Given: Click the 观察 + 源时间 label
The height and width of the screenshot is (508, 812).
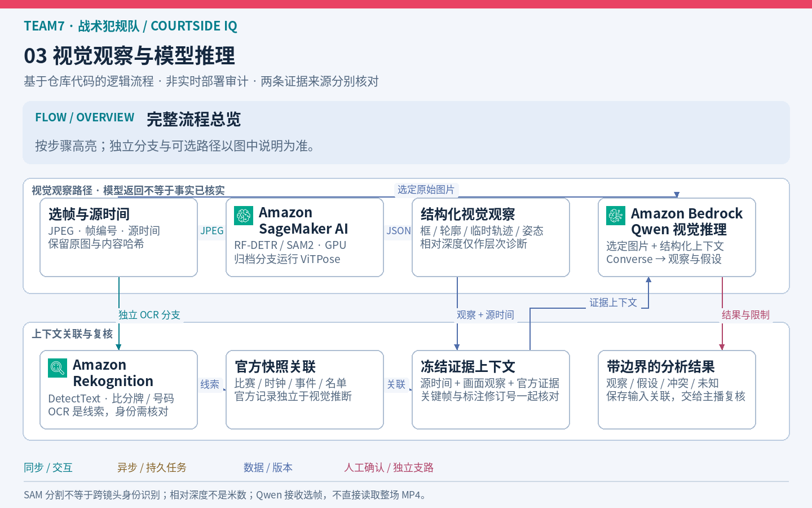Looking at the screenshot, I should coord(486,315).
